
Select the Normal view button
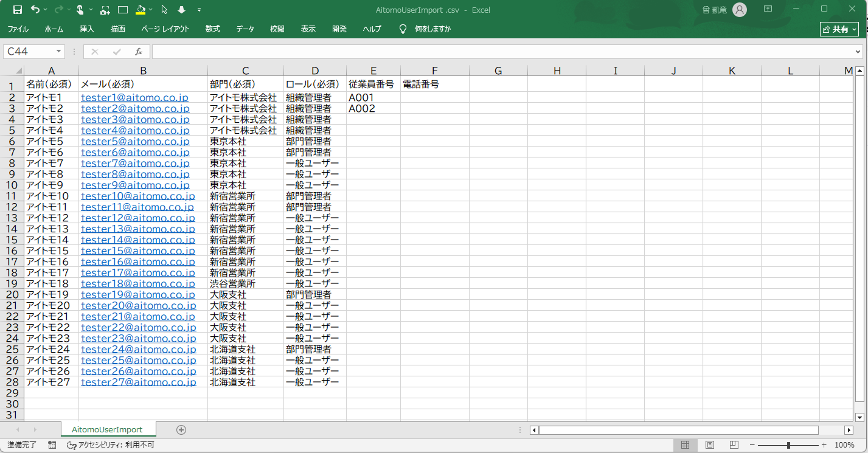point(685,445)
